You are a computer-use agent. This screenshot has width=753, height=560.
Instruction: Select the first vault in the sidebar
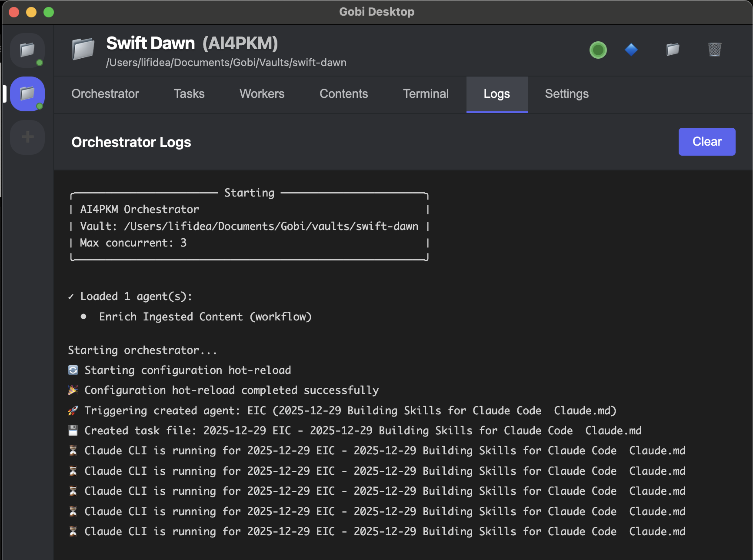pos(27,50)
